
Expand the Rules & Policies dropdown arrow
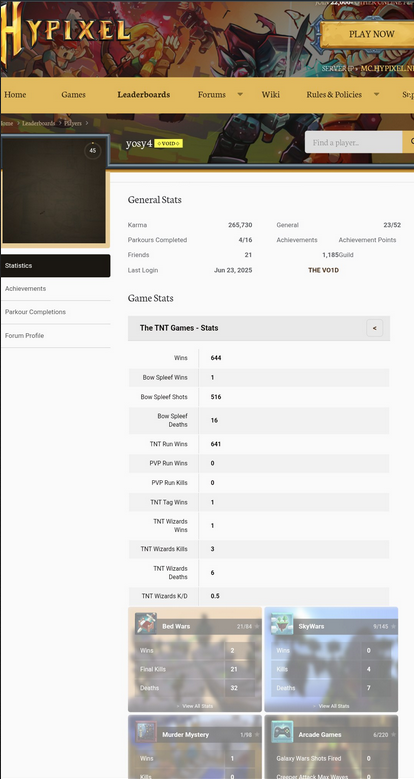[x=376, y=94]
